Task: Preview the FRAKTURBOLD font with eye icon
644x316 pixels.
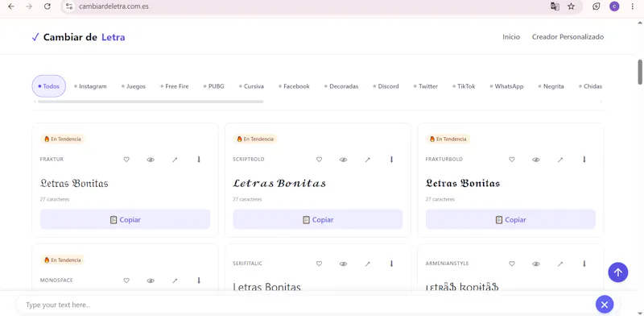Action: (x=536, y=160)
